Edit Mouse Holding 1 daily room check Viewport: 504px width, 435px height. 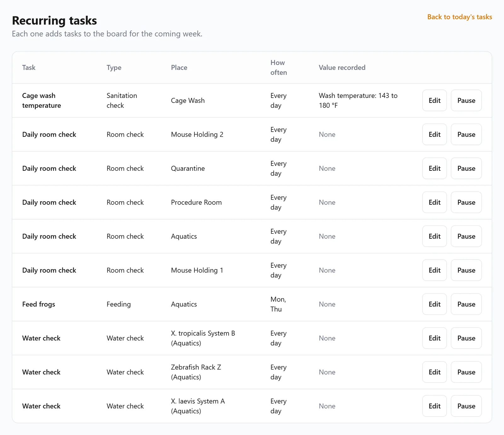434,270
